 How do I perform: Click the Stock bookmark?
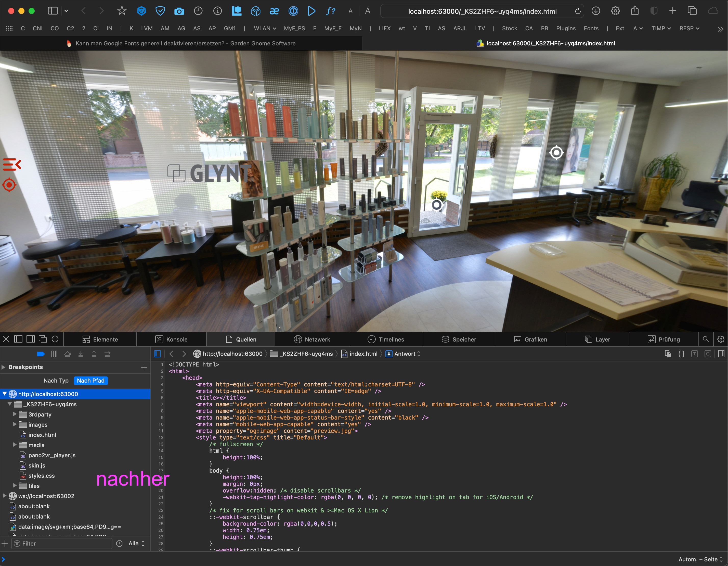[509, 28]
